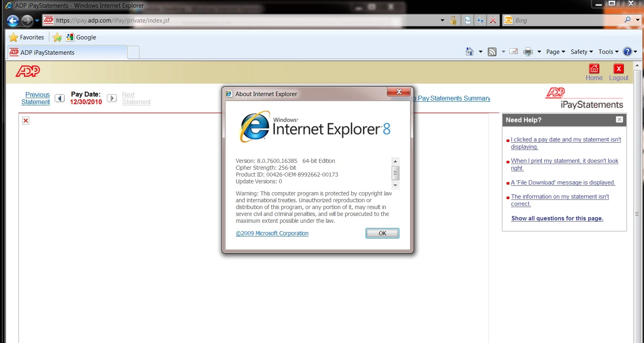Open the Safety menu

(582, 52)
